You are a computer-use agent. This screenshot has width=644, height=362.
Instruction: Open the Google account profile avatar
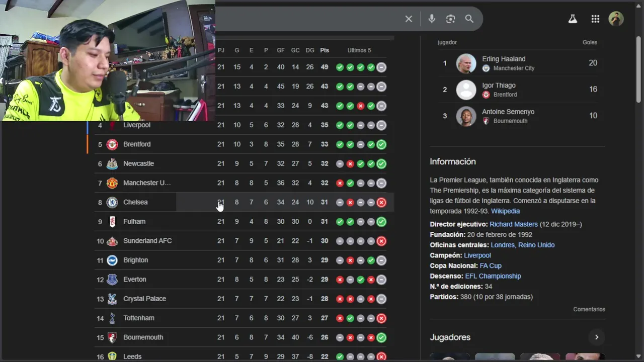pos(616,19)
